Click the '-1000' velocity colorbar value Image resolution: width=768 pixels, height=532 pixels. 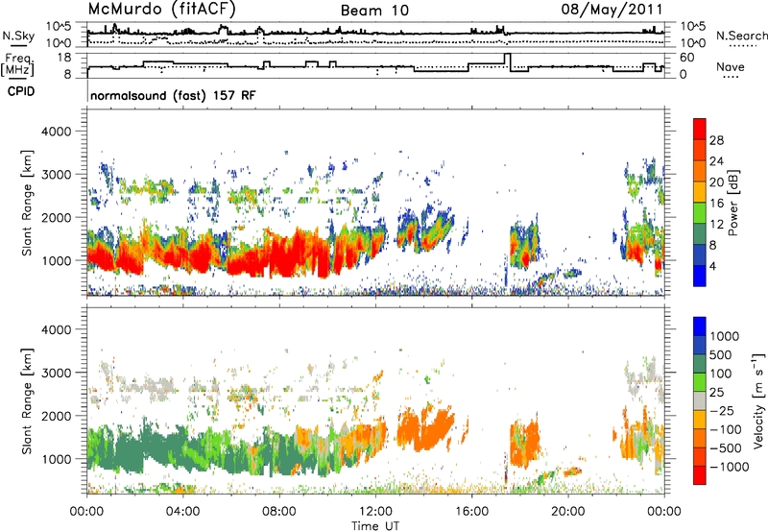730,467
